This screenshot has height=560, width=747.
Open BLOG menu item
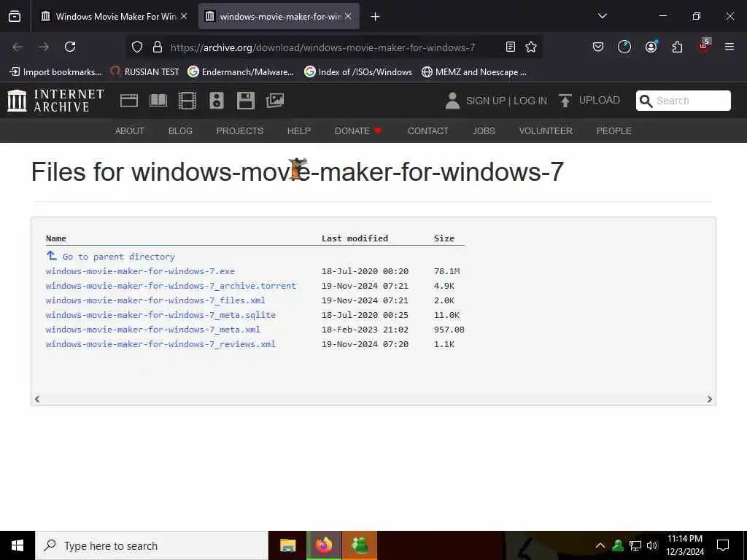click(180, 131)
